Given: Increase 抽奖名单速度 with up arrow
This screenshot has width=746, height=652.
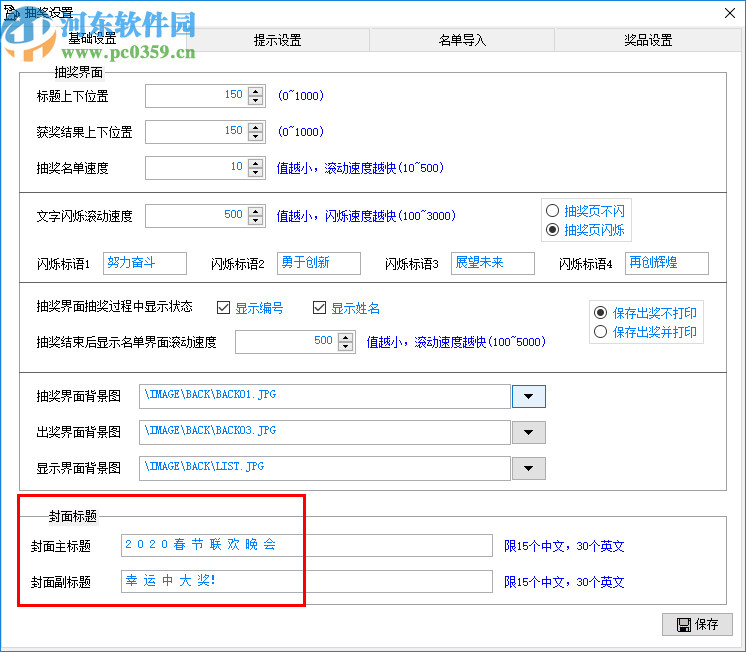Looking at the screenshot, I should click(256, 163).
